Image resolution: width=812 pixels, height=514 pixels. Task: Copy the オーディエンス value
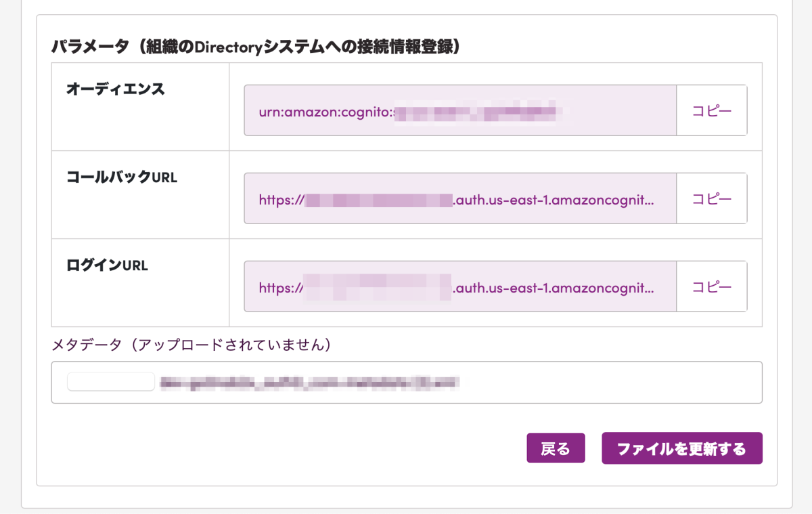tap(711, 110)
